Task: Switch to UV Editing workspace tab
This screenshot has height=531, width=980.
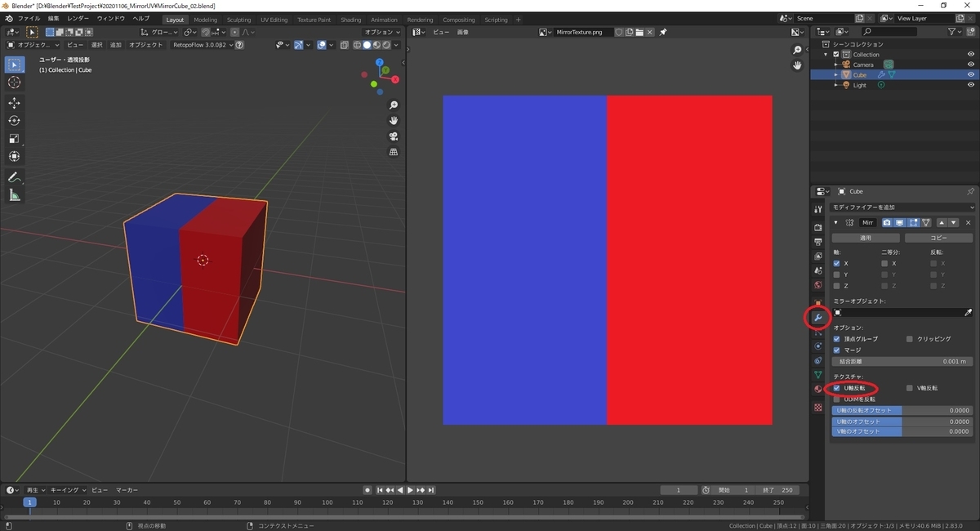Action: tap(274, 20)
